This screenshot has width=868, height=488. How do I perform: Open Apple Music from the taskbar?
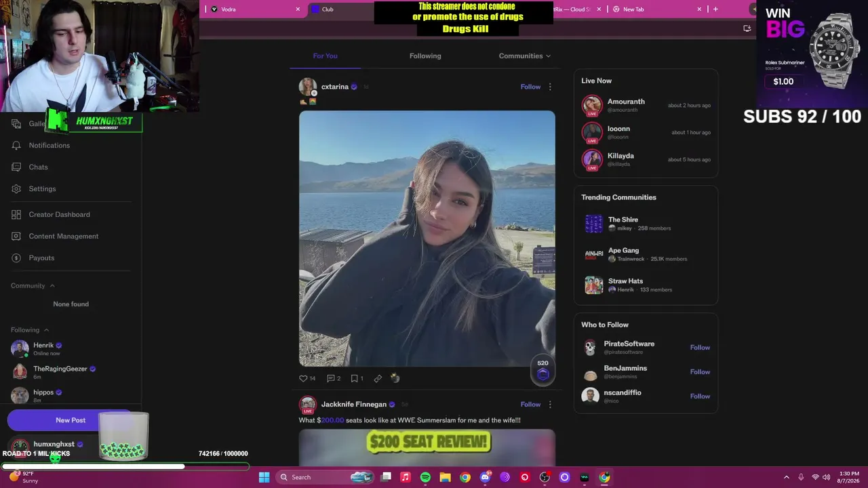tap(406, 477)
